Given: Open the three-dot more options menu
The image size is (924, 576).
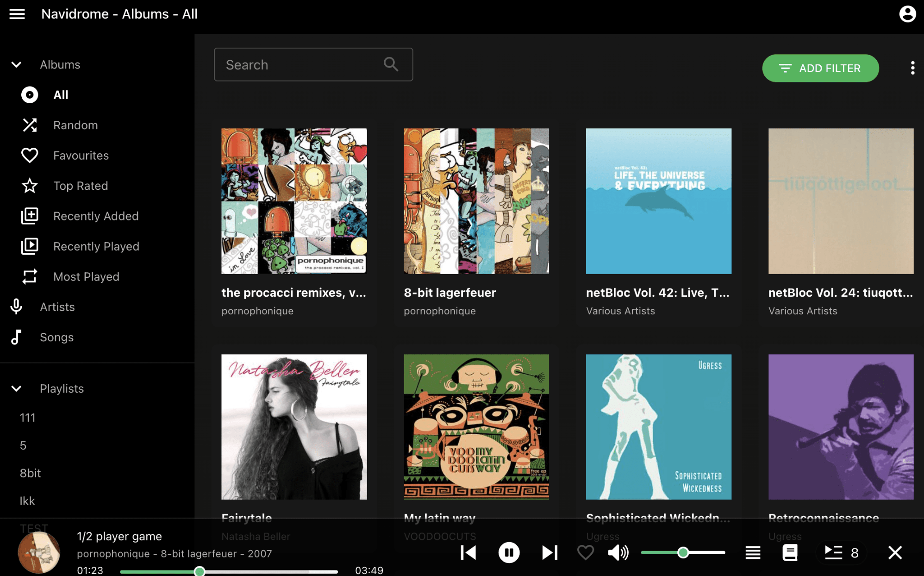Looking at the screenshot, I should 912,68.
